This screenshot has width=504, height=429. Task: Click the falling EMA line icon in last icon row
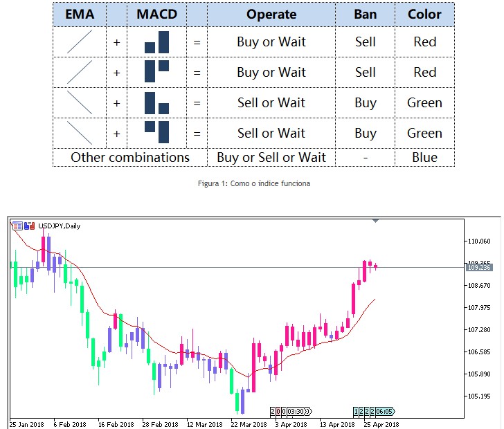80,132
